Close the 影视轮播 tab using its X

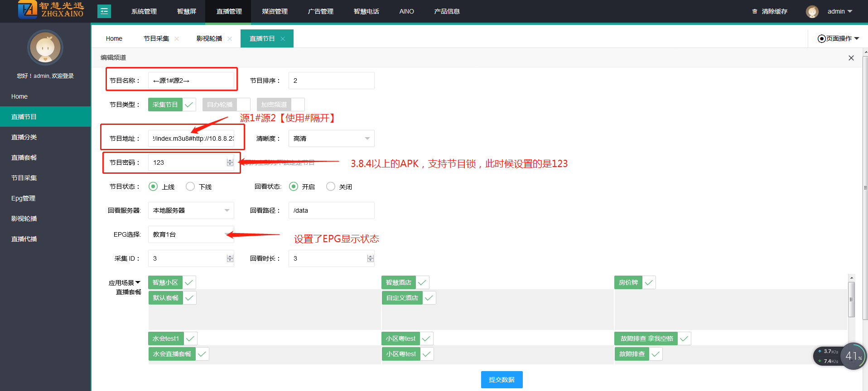tap(230, 39)
